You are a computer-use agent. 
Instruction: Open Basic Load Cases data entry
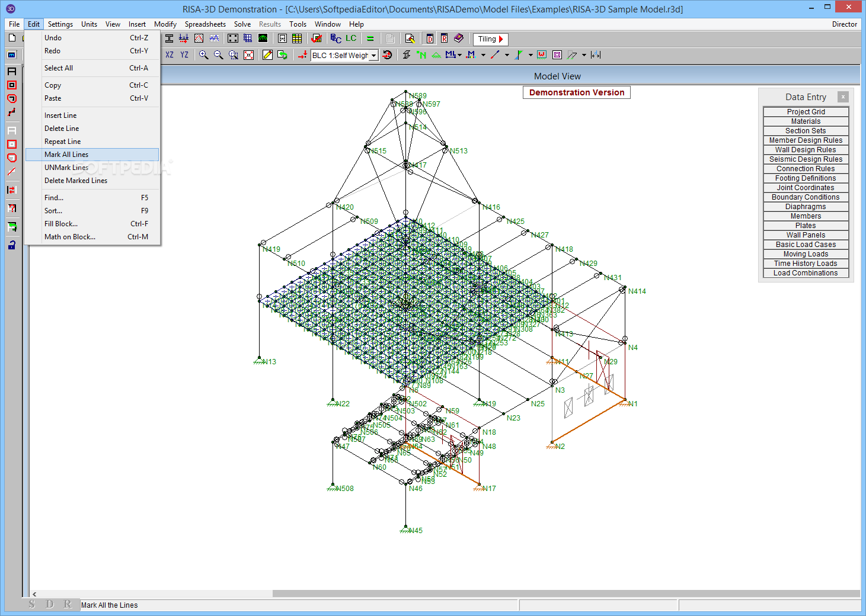(x=806, y=245)
